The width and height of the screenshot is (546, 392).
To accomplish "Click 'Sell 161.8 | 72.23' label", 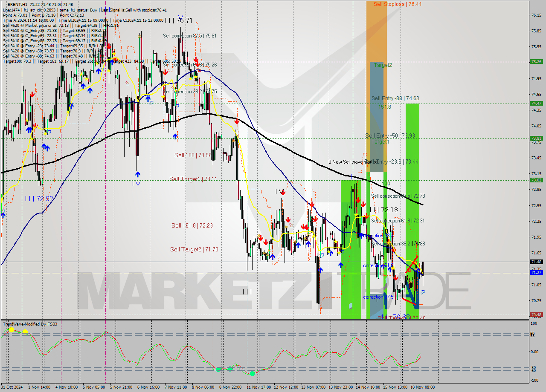I will tap(192, 225).
